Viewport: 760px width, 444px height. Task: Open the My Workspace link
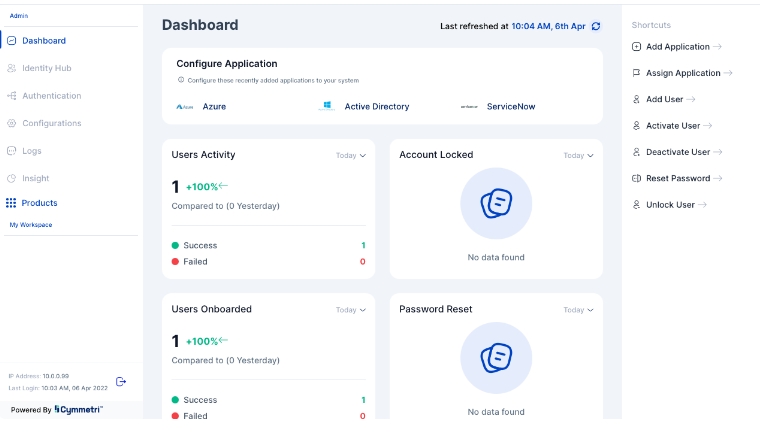coord(31,225)
